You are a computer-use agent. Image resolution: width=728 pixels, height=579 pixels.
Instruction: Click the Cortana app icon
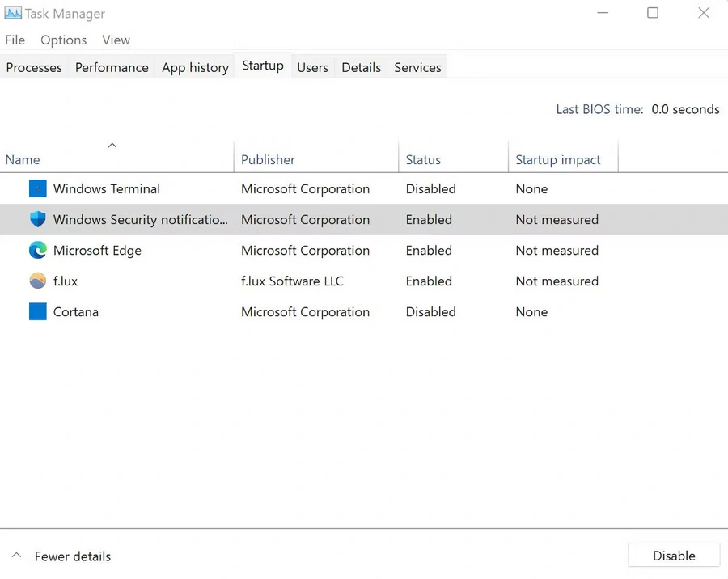(x=37, y=311)
